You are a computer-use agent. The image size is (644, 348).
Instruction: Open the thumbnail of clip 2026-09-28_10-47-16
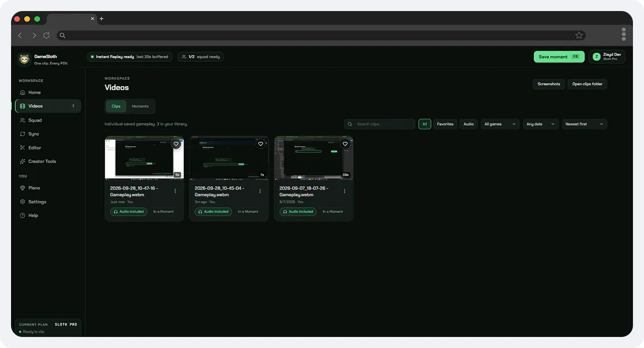144,158
